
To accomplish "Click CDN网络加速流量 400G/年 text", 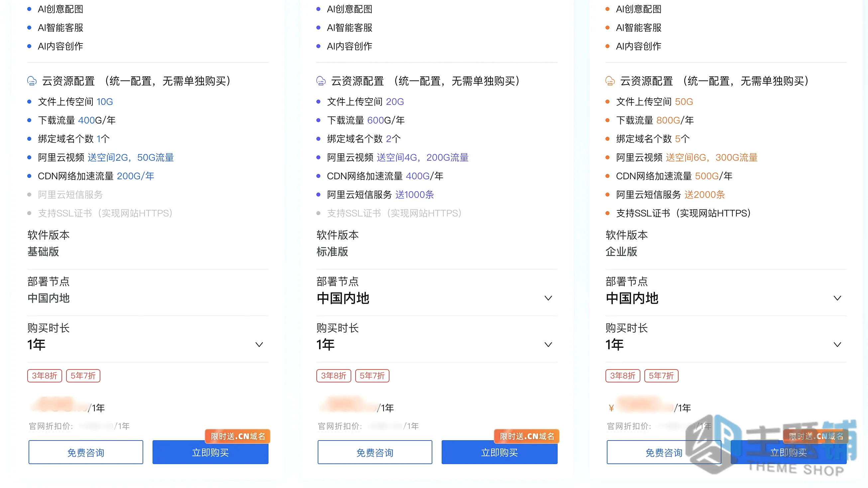I will click(385, 176).
